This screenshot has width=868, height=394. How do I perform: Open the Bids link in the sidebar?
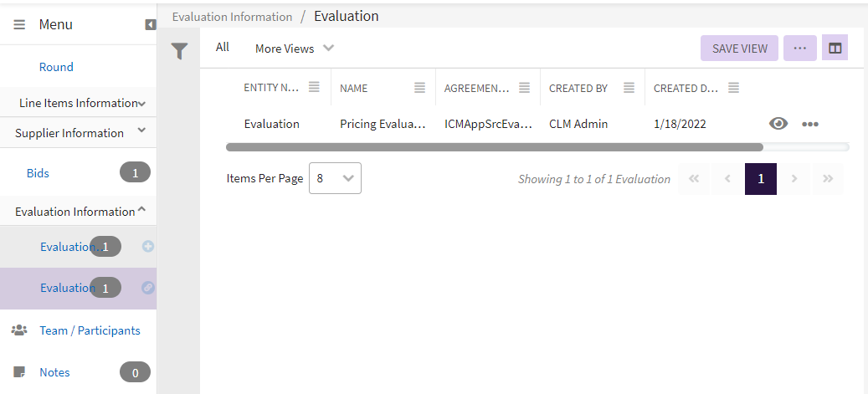tap(38, 173)
